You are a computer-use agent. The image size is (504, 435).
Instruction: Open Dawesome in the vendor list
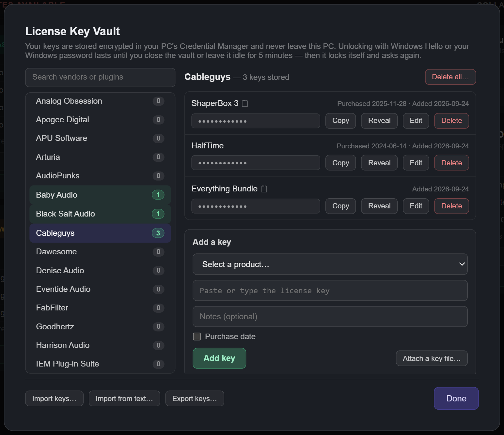click(x=100, y=252)
